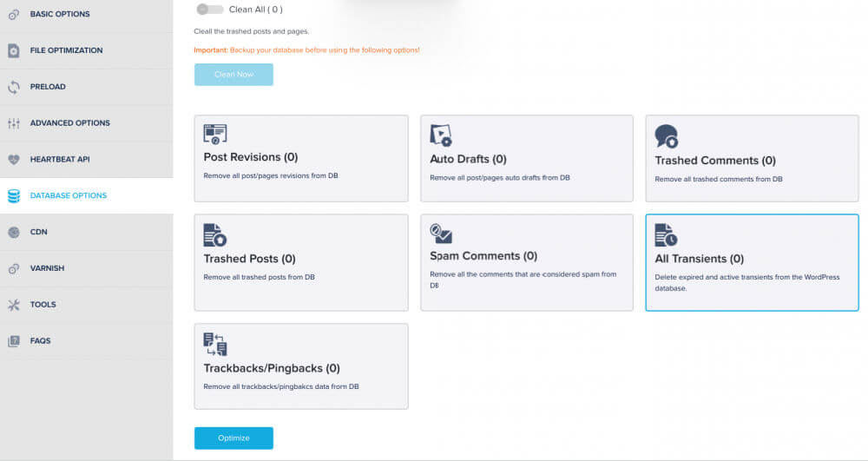Select the All Transients (0) card title
This screenshot has height=461, width=868.
click(699, 259)
